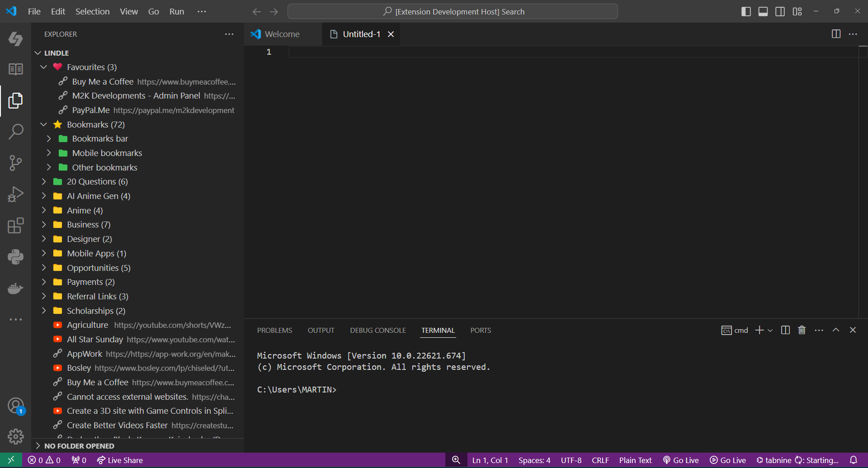Image resolution: width=868 pixels, height=468 pixels.
Task: Open the Search view in activity bar
Action: (x=15, y=132)
